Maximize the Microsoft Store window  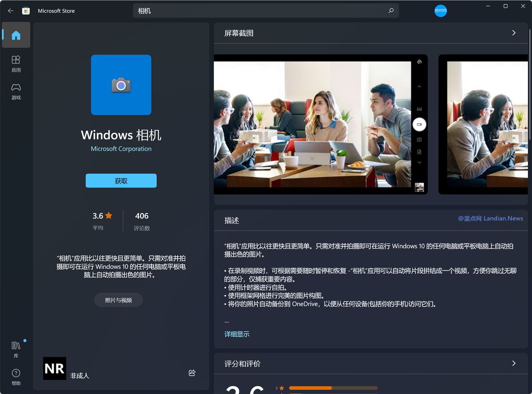pos(505,6)
